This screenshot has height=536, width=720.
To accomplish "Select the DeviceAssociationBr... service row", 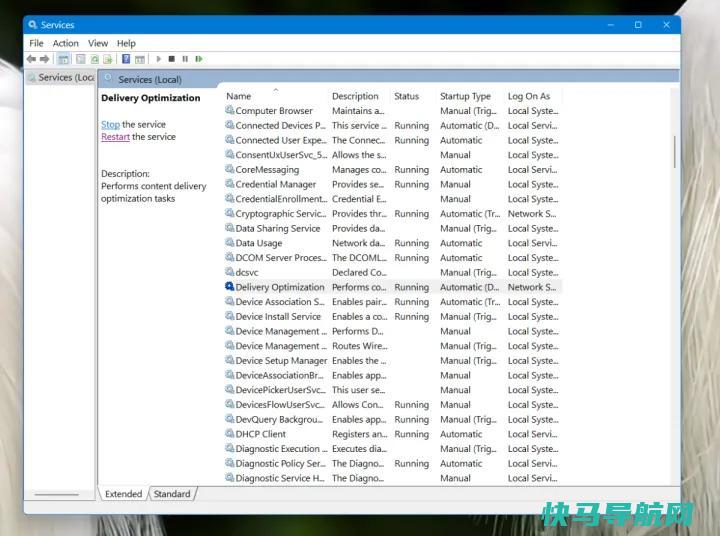I will tap(393, 375).
